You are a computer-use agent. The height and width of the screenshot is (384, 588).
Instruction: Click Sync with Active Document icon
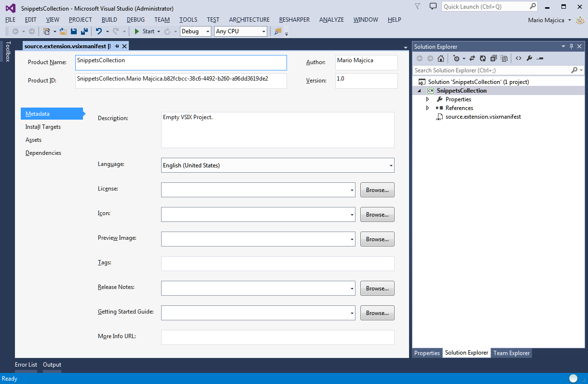pos(472,58)
